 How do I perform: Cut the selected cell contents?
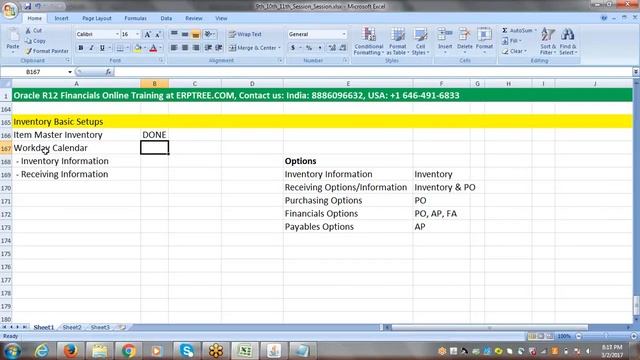pyautogui.click(x=33, y=31)
